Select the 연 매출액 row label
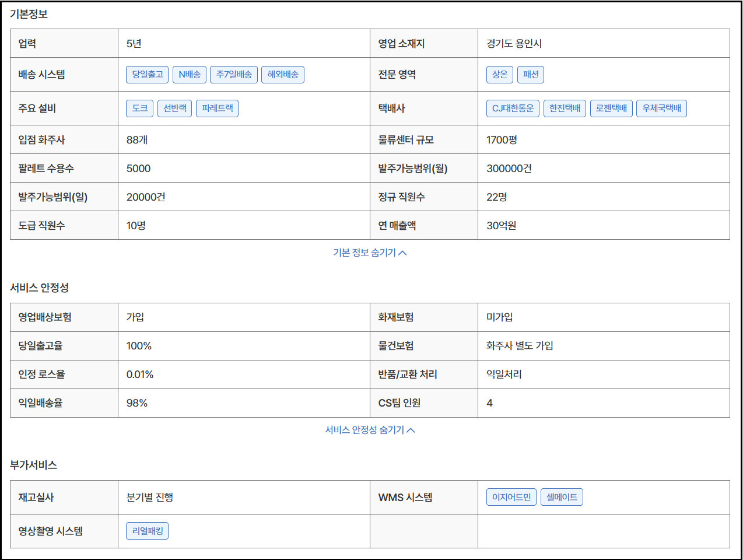743x560 pixels. pos(397,226)
